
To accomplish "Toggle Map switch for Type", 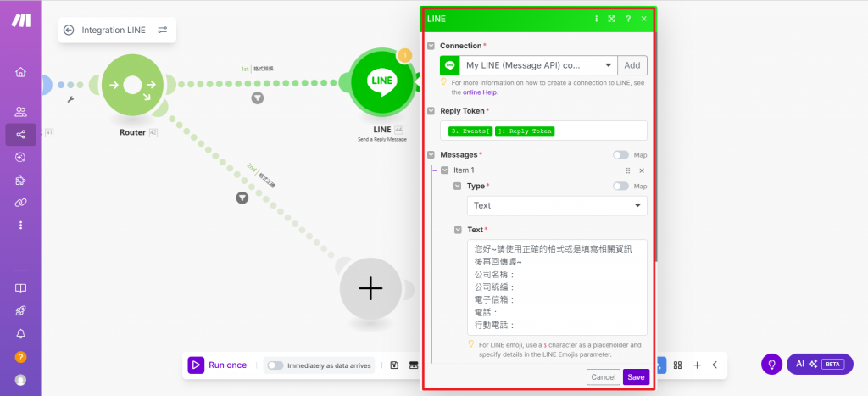I will pos(620,186).
